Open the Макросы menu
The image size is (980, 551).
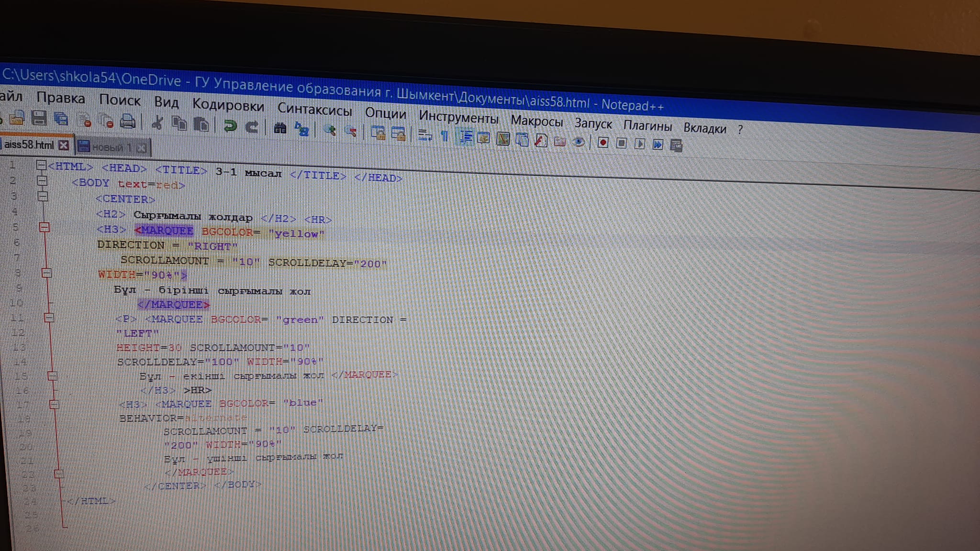(x=536, y=121)
